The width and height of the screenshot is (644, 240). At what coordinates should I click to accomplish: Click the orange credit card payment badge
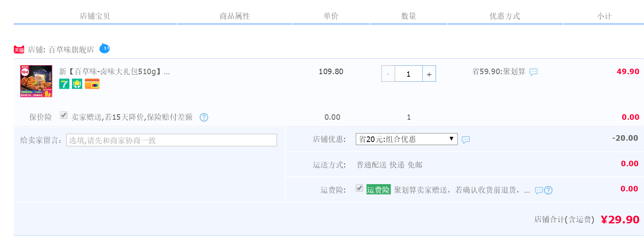[92, 84]
